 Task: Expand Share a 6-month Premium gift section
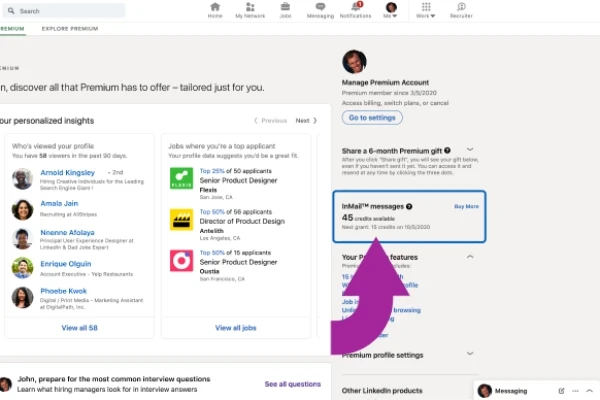(470, 149)
